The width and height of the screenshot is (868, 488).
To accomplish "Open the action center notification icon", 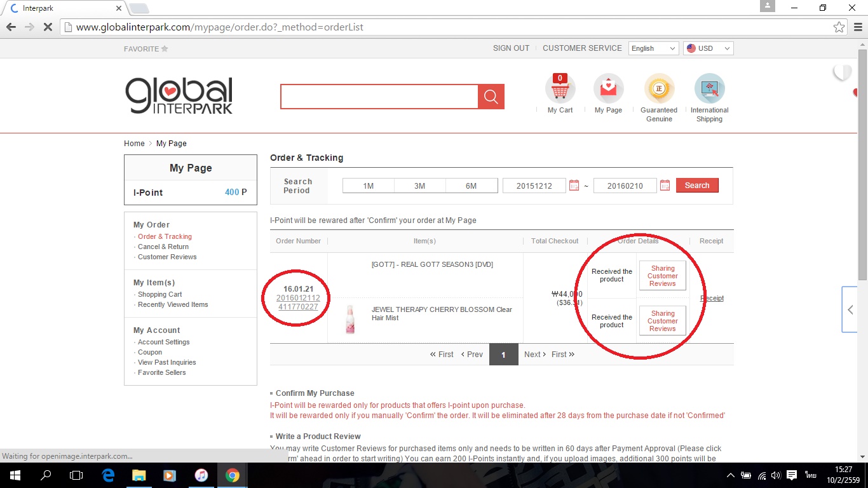I will coord(792,475).
